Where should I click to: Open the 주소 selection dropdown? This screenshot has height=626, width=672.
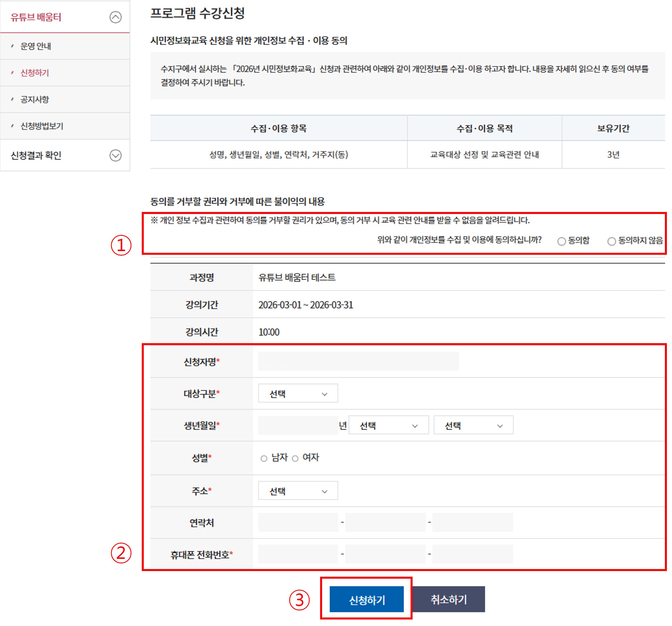298,491
